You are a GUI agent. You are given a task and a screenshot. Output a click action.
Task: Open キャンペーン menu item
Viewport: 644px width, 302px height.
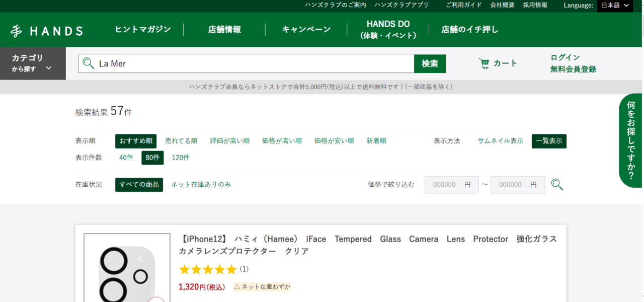point(306,30)
